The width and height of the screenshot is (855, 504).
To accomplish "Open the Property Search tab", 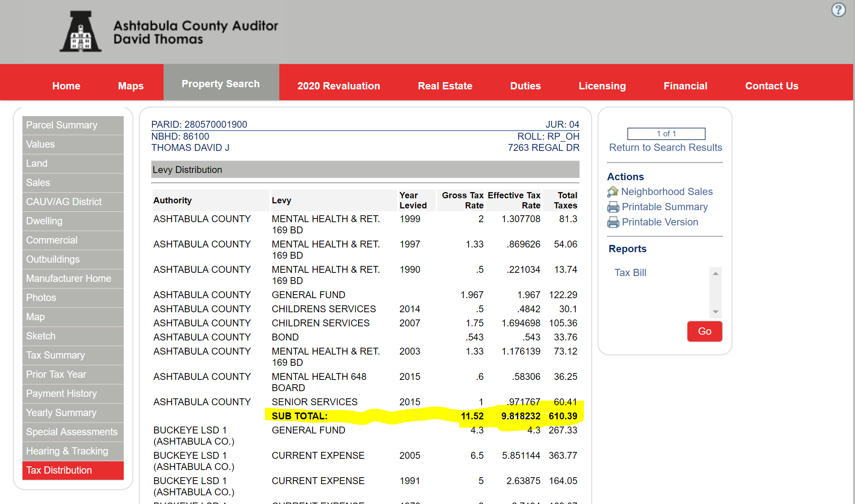I will tap(221, 84).
